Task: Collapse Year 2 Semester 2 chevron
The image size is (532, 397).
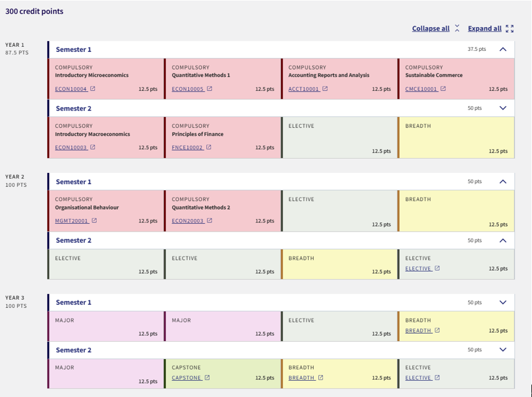Action: [503, 240]
